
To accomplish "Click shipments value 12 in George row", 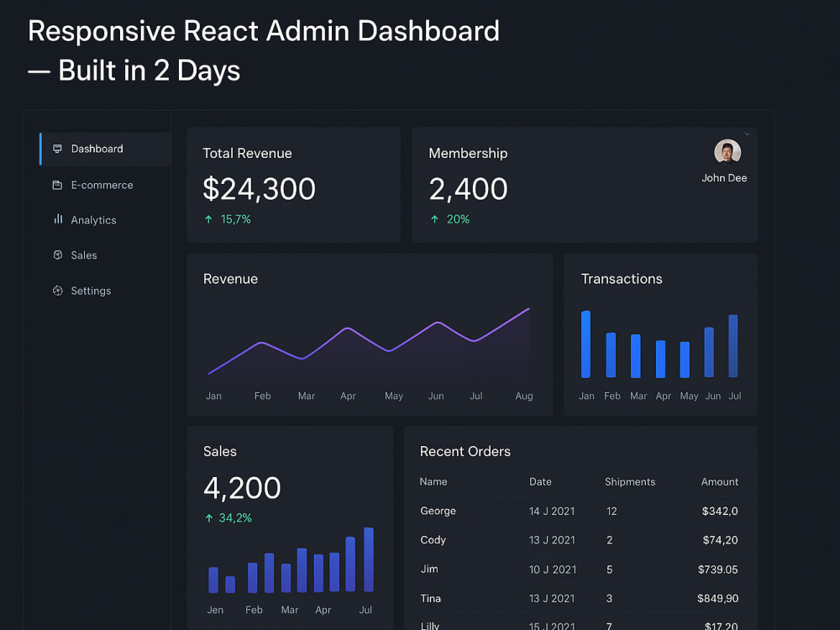I will [612, 511].
